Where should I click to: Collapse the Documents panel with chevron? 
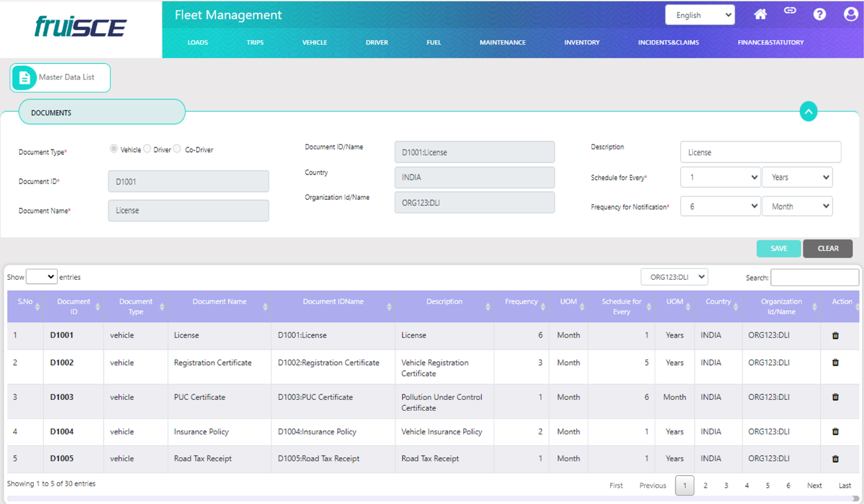[x=808, y=112]
